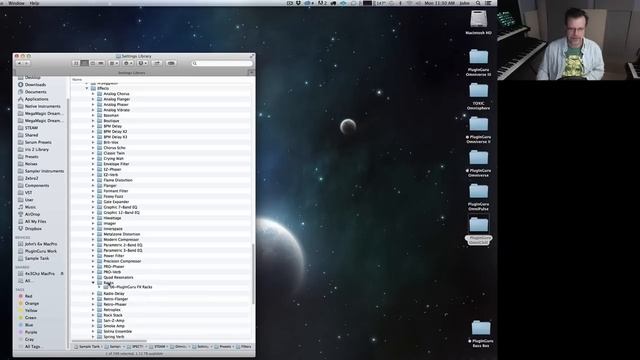Click STEAM in the path bar
640x360 pixels.
tap(157, 347)
